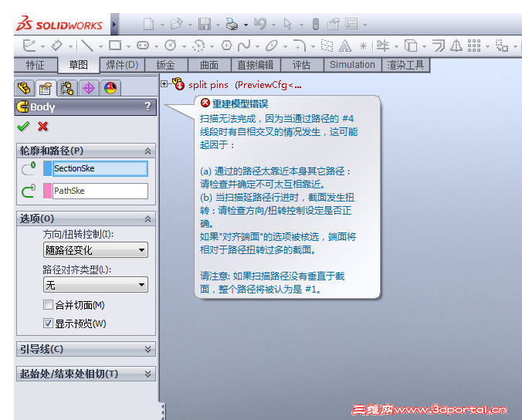
Task: Select the Polygon sketch tool
Action: point(226,46)
